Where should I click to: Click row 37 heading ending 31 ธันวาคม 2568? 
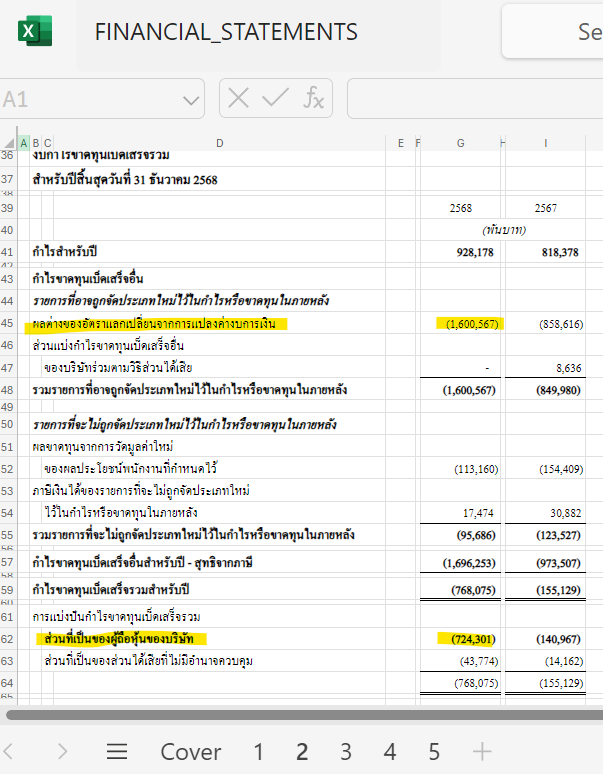pyautogui.click(x=125, y=180)
